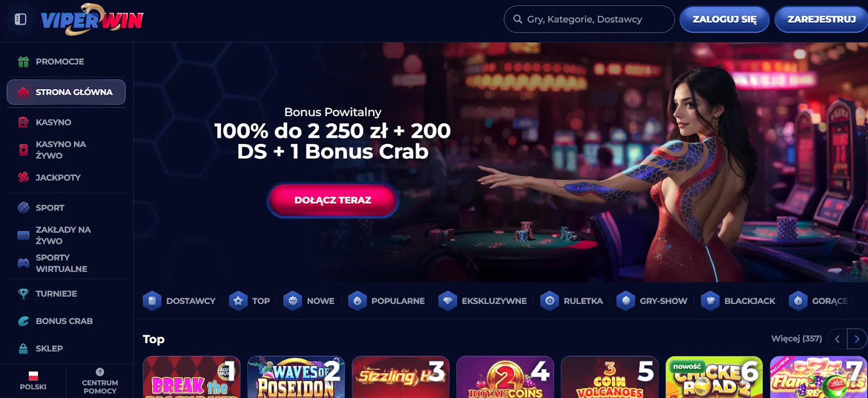
Task: Open the Więcej (357) link
Action: click(x=796, y=338)
